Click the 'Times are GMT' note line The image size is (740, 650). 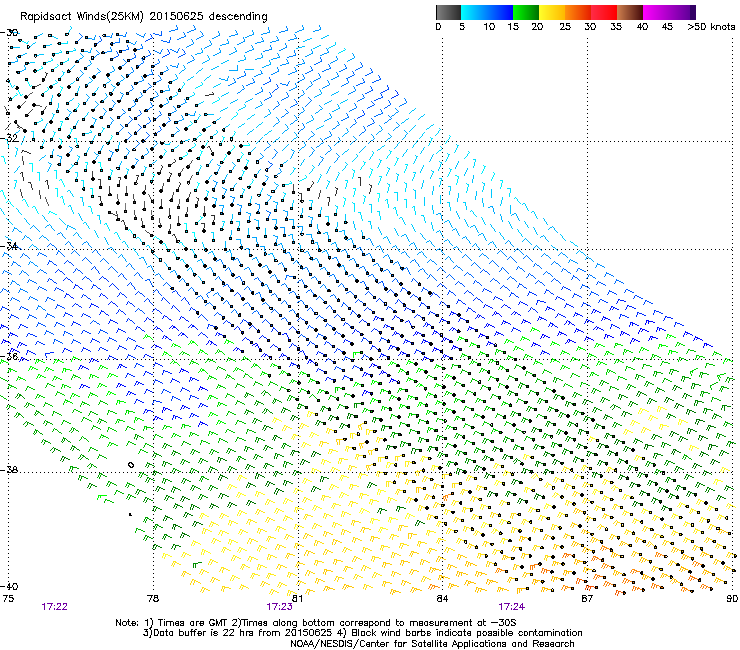tap(316, 623)
